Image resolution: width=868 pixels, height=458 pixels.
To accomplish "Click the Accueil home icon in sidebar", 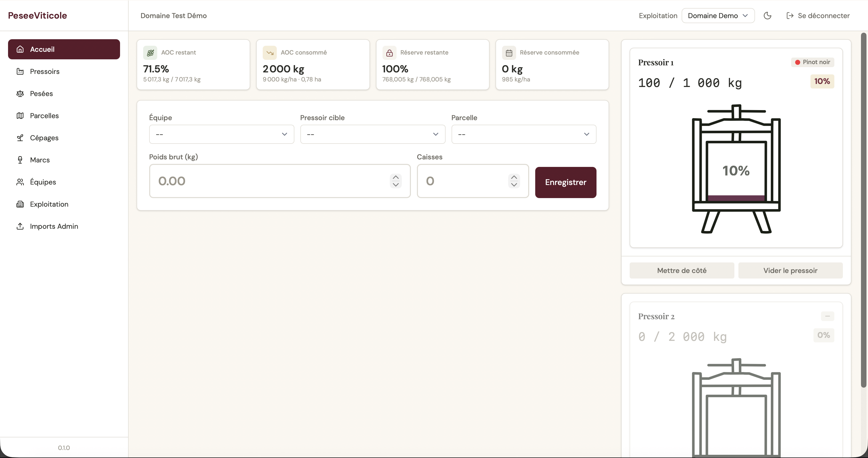I will click(x=20, y=49).
